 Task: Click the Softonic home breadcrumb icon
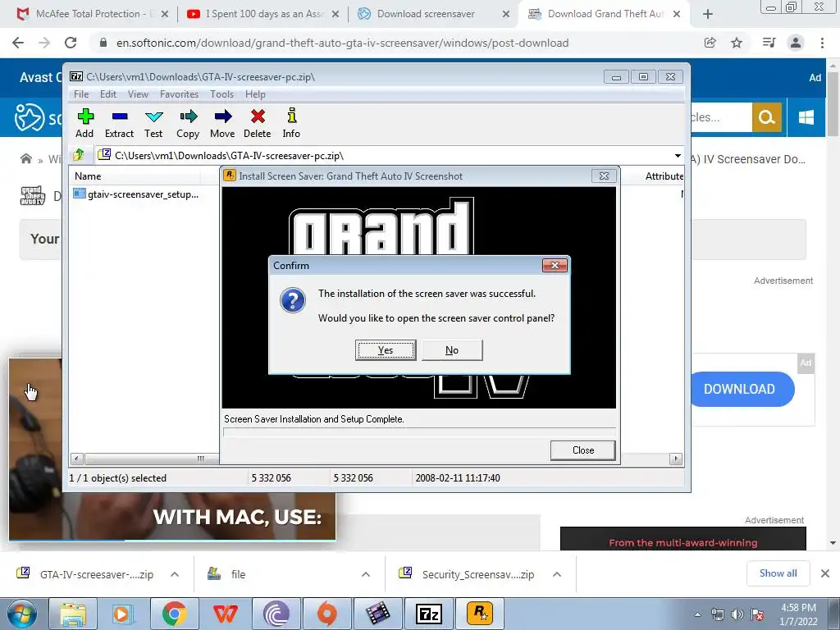pos(25,159)
